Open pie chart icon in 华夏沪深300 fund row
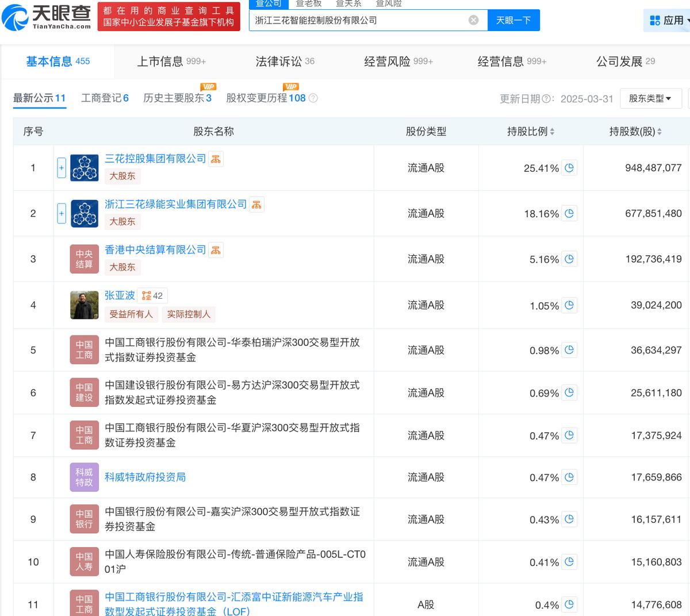This screenshot has width=690, height=616. 569,436
